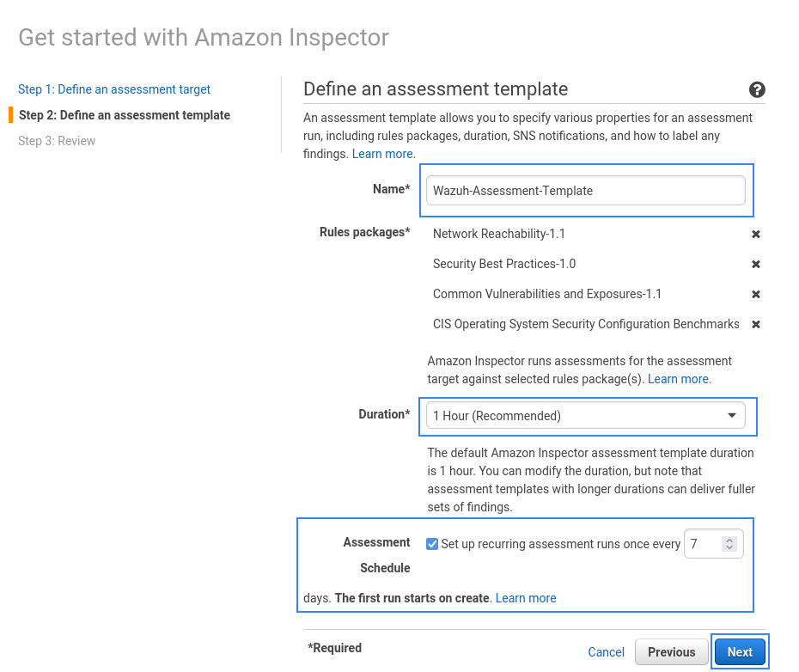Cancel the assessment setup

[x=606, y=652]
